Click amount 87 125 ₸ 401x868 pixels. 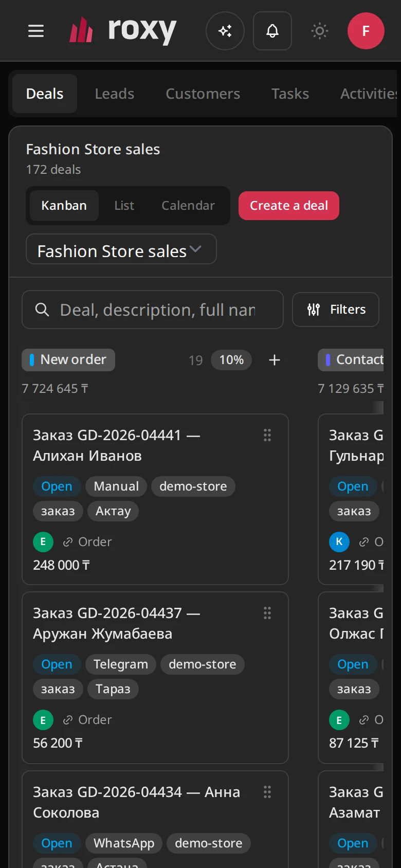(x=354, y=743)
